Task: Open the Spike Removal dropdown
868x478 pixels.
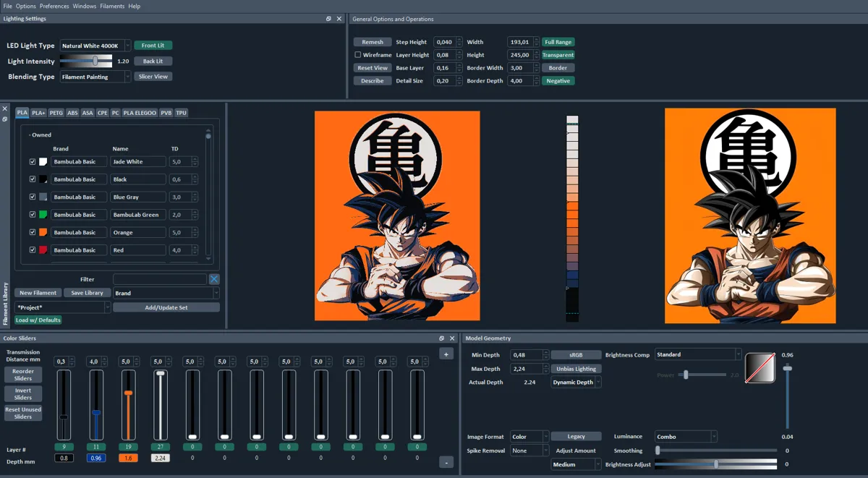Action: (529, 451)
